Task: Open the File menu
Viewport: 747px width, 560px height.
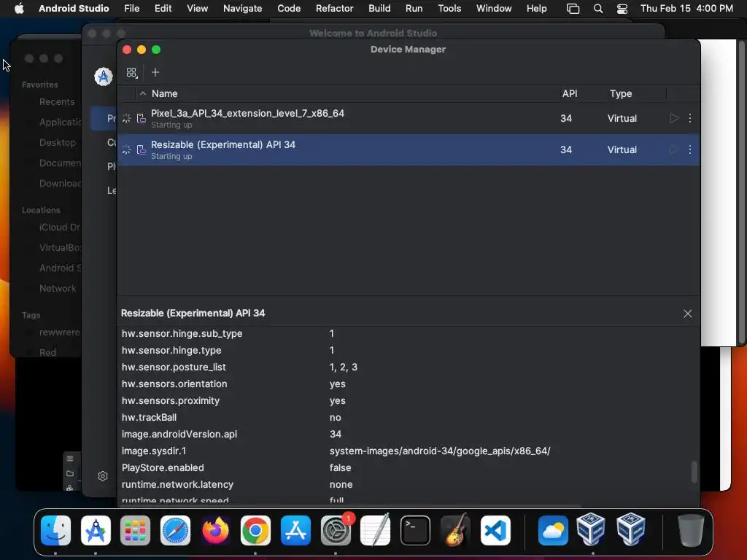Action: [131, 9]
